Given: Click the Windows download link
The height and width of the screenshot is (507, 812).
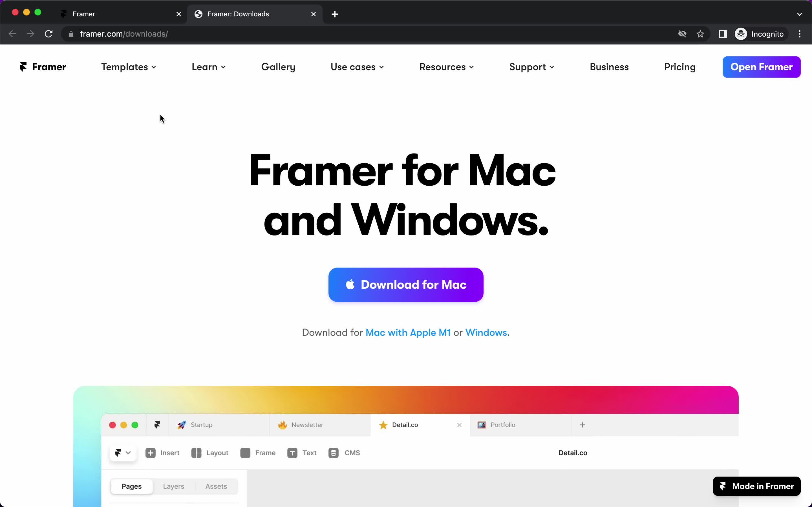Looking at the screenshot, I should (486, 332).
